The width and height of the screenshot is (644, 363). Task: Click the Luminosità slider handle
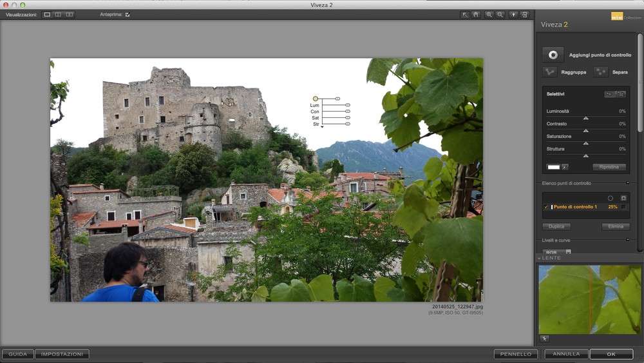point(585,118)
